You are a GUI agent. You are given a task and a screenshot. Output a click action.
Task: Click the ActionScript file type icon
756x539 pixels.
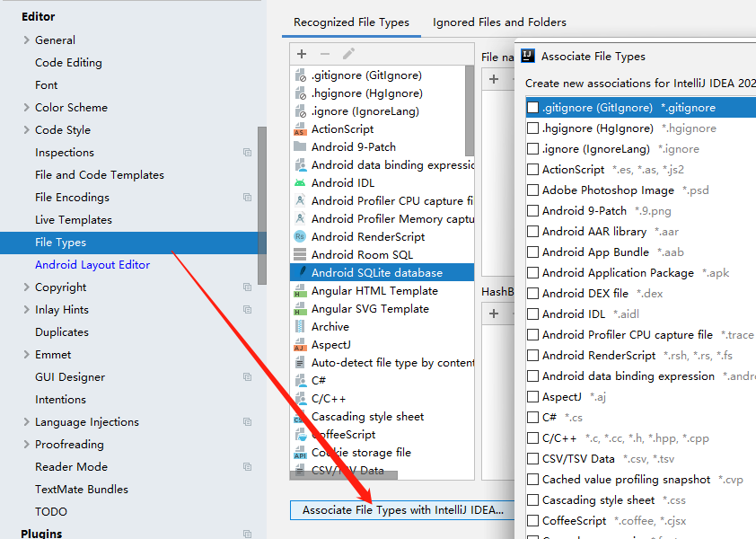299,129
